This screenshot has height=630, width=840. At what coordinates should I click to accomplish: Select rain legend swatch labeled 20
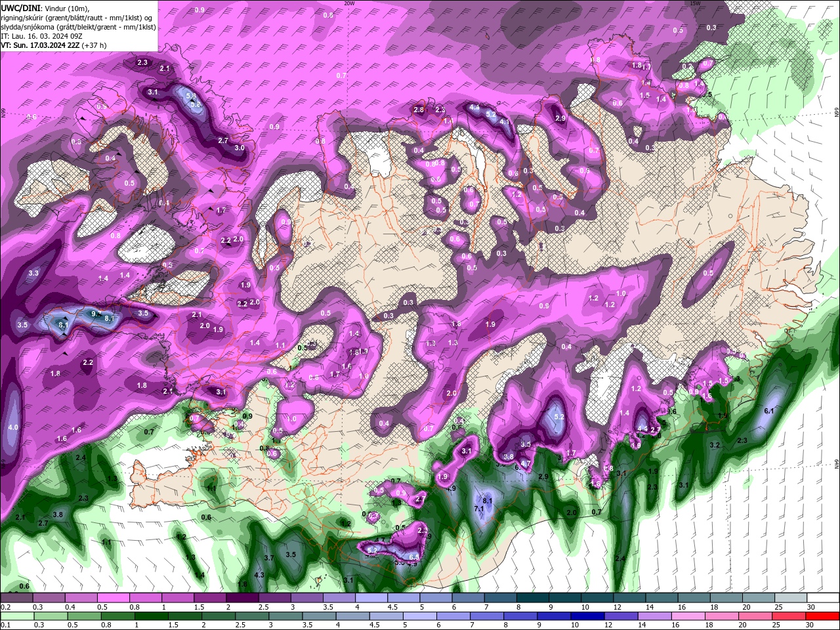click(754, 616)
